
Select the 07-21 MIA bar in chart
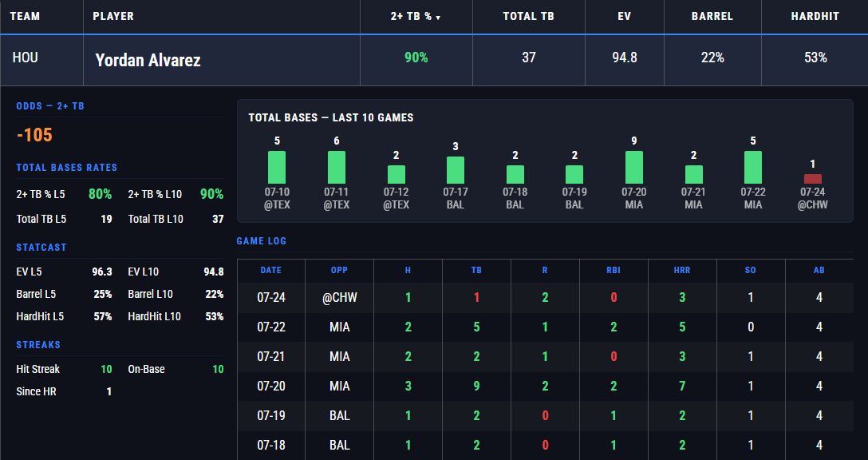click(x=693, y=175)
